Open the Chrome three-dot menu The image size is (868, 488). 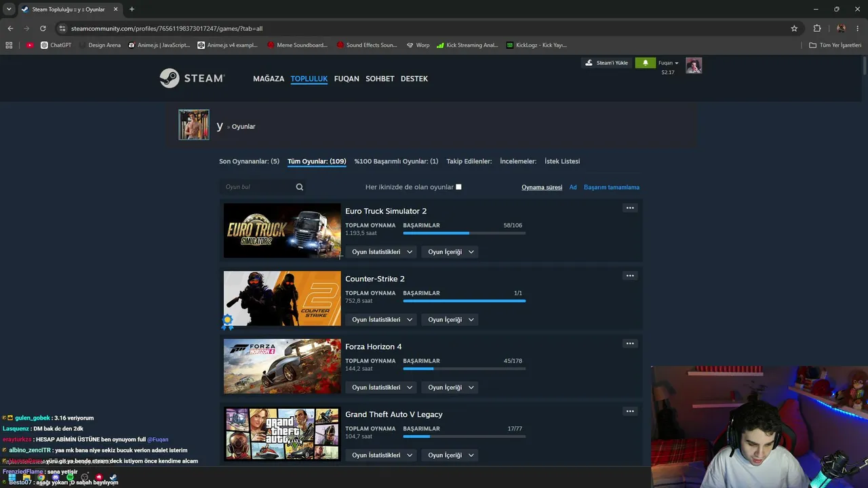pos(858,28)
